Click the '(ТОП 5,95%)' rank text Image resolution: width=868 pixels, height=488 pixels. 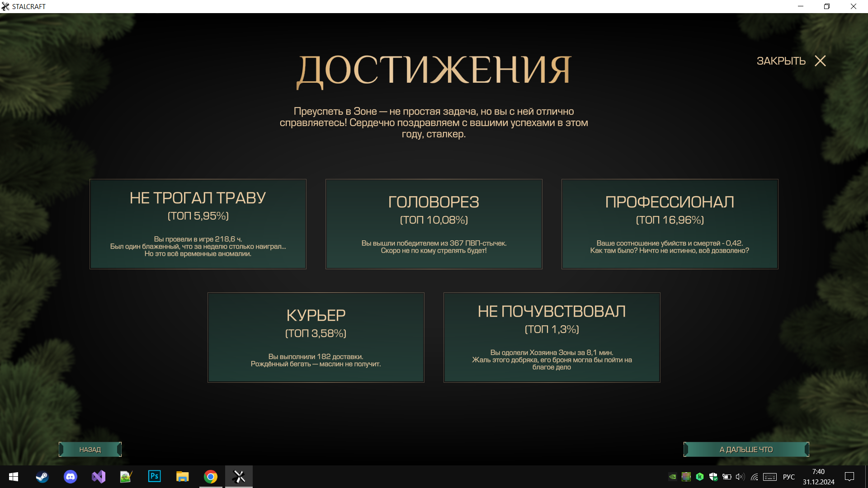click(198, 216)
